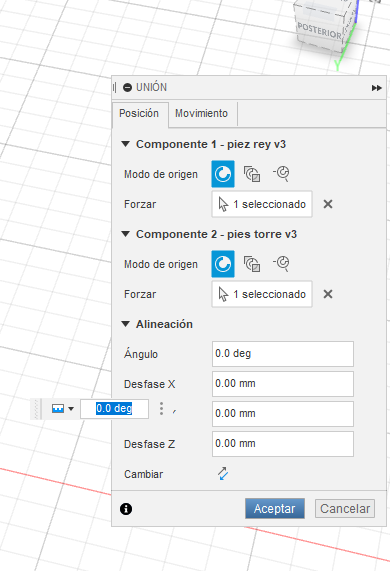Click Componente 2 Forzar selection box
This screenshot has width=390, height=571.
click(262, 294)
